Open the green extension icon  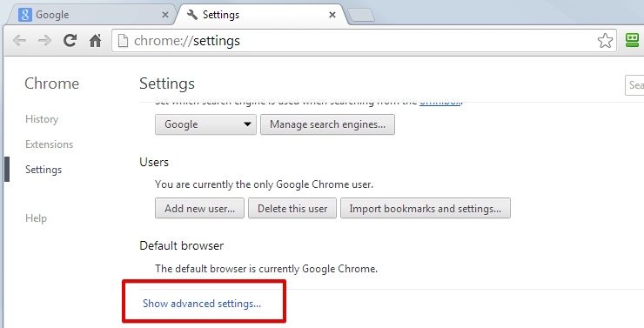pos(632,40)
